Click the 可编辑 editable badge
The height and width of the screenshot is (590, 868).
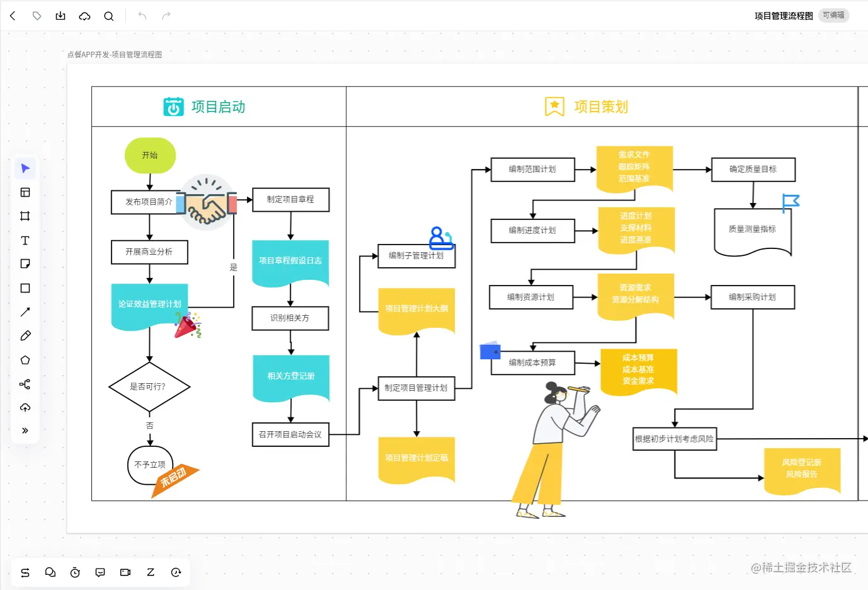tap(833, 15)
